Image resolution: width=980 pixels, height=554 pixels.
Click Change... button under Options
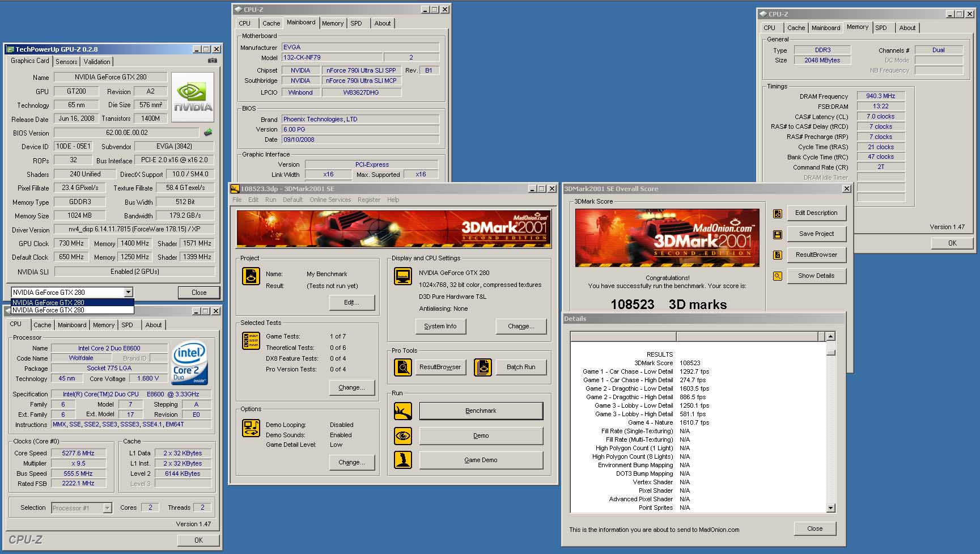point(351,462)
